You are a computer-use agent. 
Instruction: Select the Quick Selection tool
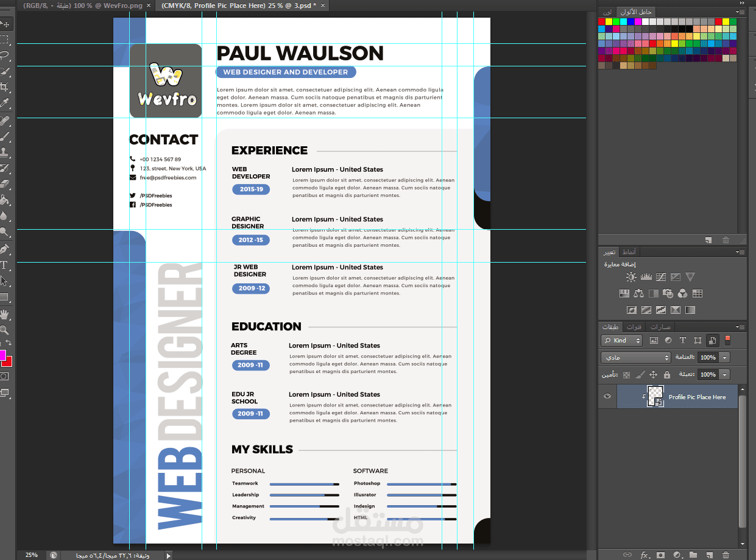5,71
